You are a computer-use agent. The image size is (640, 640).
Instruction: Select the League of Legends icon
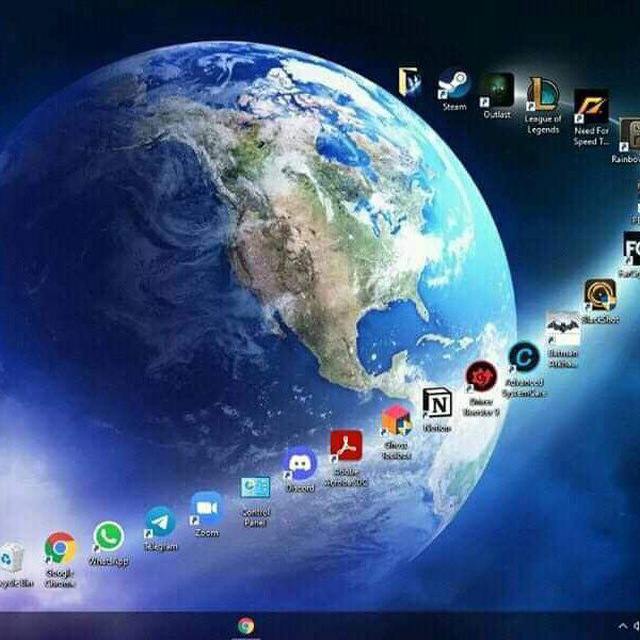(543, 95)
